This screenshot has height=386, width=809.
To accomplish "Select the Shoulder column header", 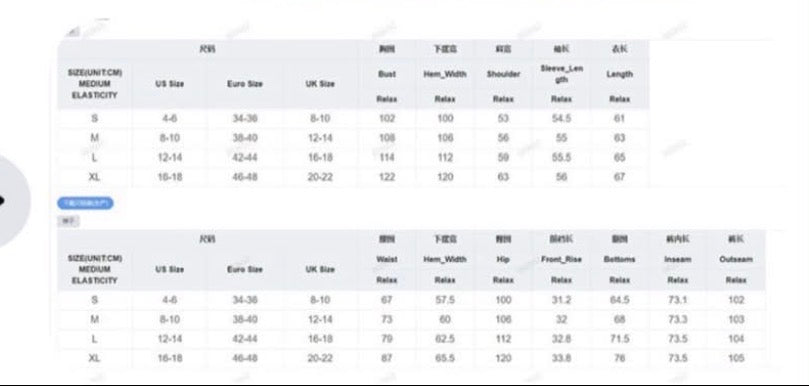I will point(503,74).
